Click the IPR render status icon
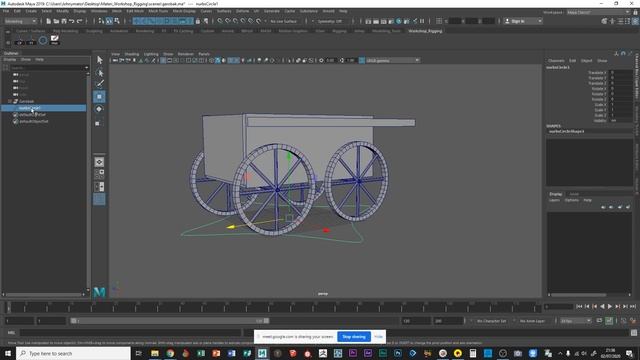 pyautogui.click(x=383, y=21)
